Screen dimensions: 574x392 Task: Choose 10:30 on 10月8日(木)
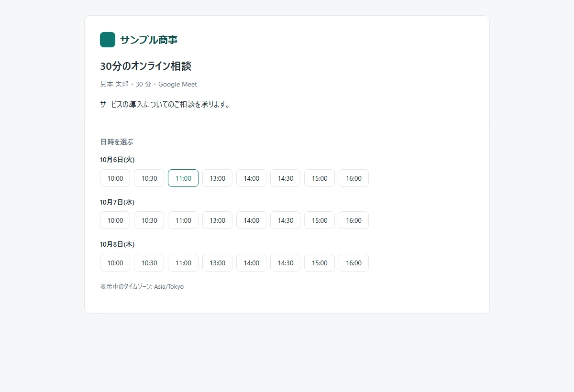point(149,263)
